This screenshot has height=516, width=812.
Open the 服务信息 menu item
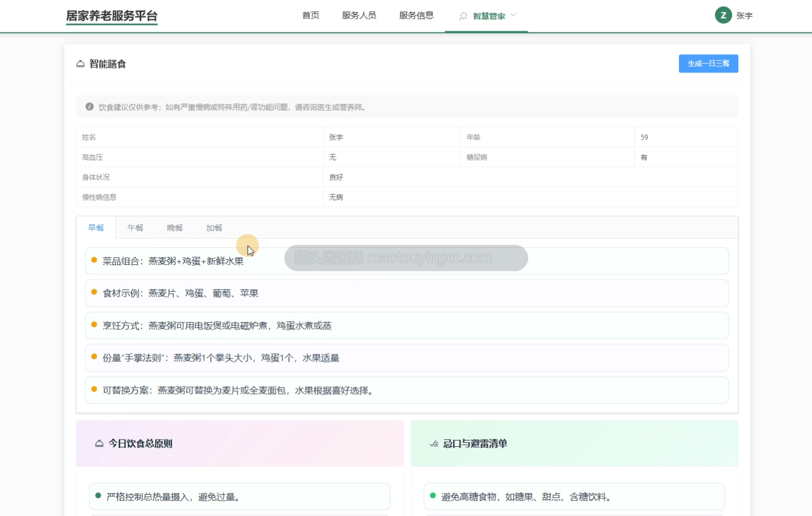(x=416, y=15)
